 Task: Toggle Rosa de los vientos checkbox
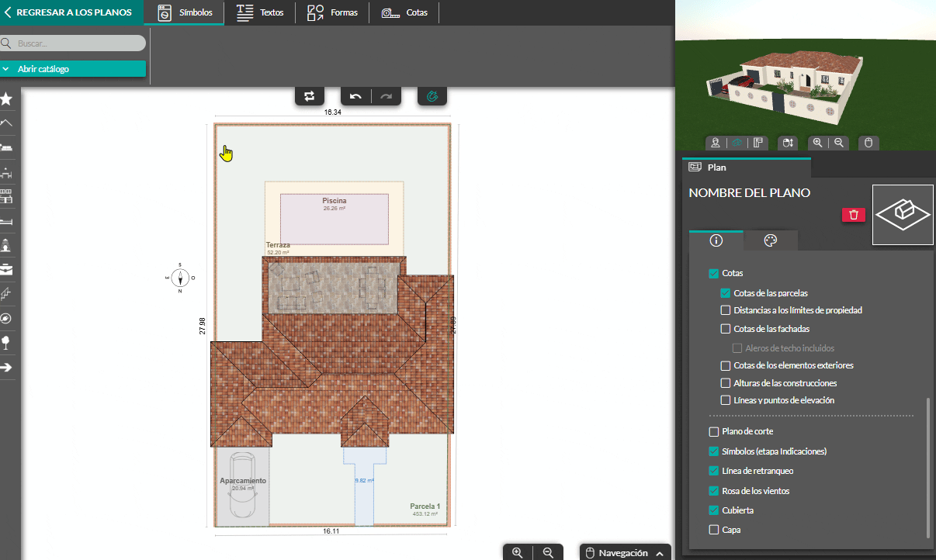tap(714, 491)
